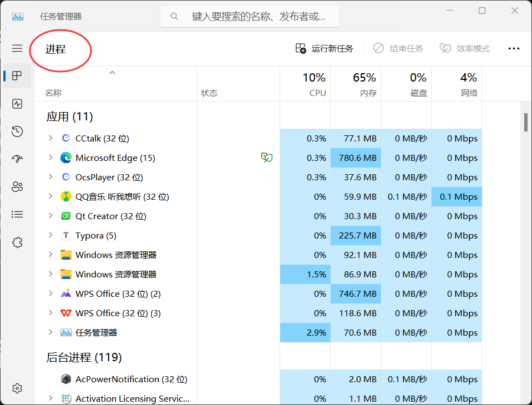Sort by the 网络 column header

[457, 84]
